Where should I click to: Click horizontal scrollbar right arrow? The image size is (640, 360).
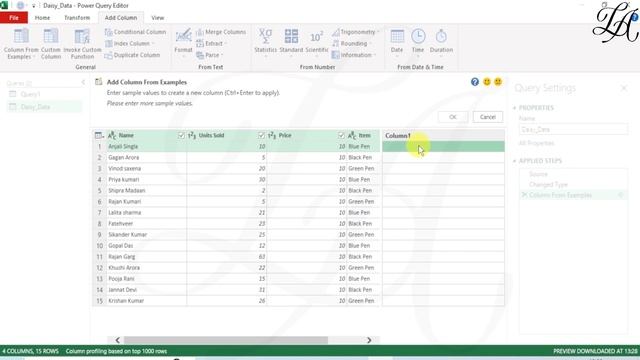[369, 340]
